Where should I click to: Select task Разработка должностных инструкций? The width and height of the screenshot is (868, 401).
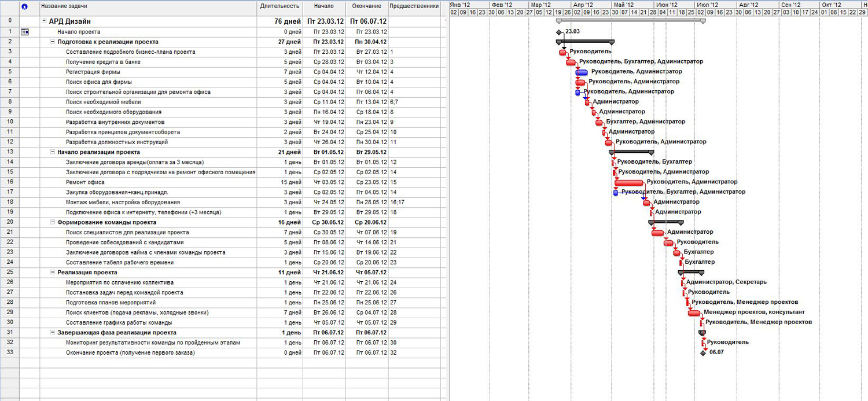117,142
